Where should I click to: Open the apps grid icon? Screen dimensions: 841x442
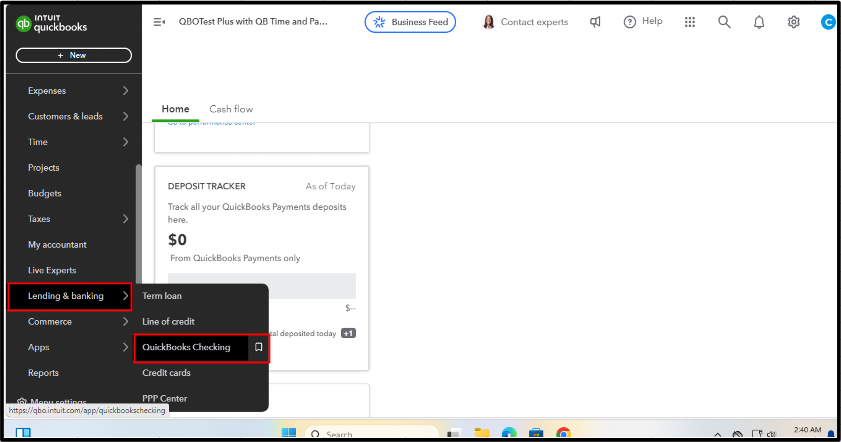click(x=690, y=22)
